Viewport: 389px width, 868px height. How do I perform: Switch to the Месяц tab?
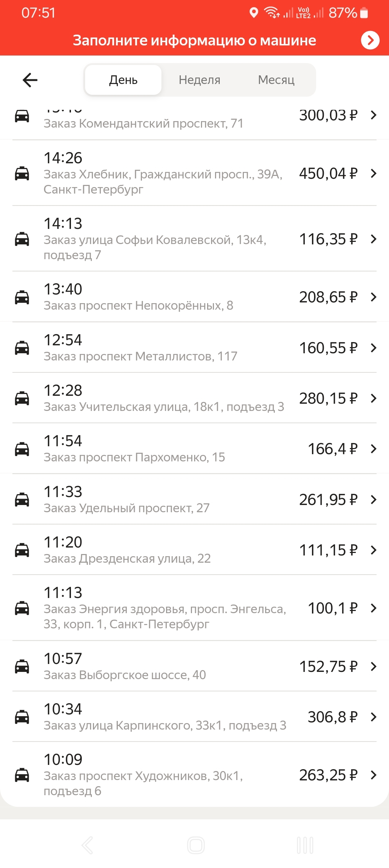(x=276, y=80)
